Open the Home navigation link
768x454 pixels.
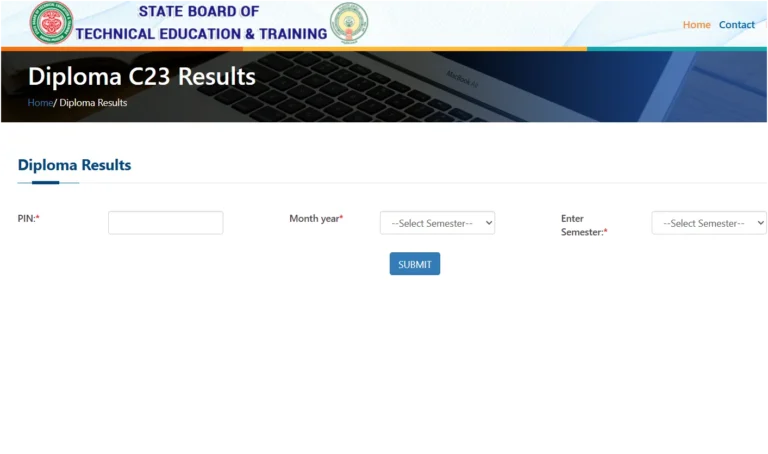coord(696,24)
